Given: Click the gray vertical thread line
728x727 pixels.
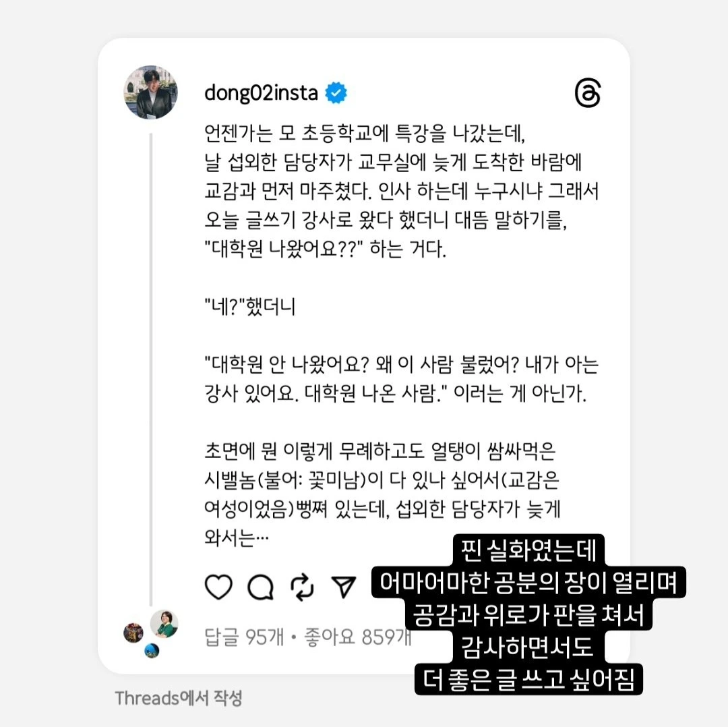Looking at the screenshot, I should click(x=151, y=370).
